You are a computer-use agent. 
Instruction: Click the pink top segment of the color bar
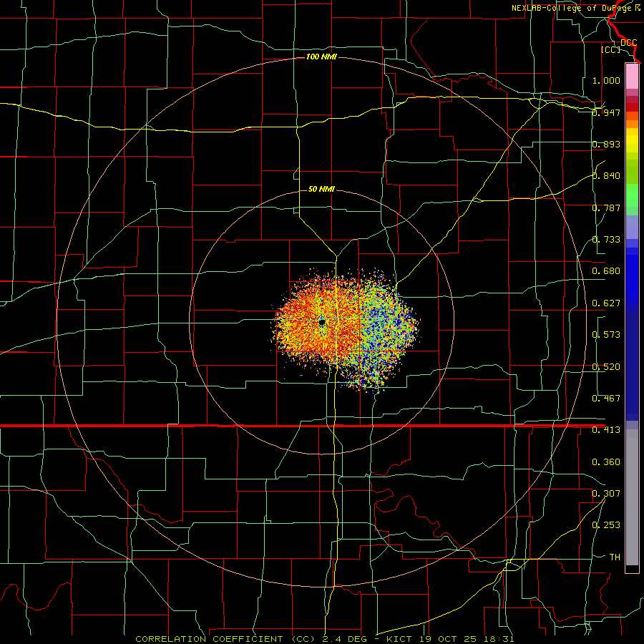point(632,77)
